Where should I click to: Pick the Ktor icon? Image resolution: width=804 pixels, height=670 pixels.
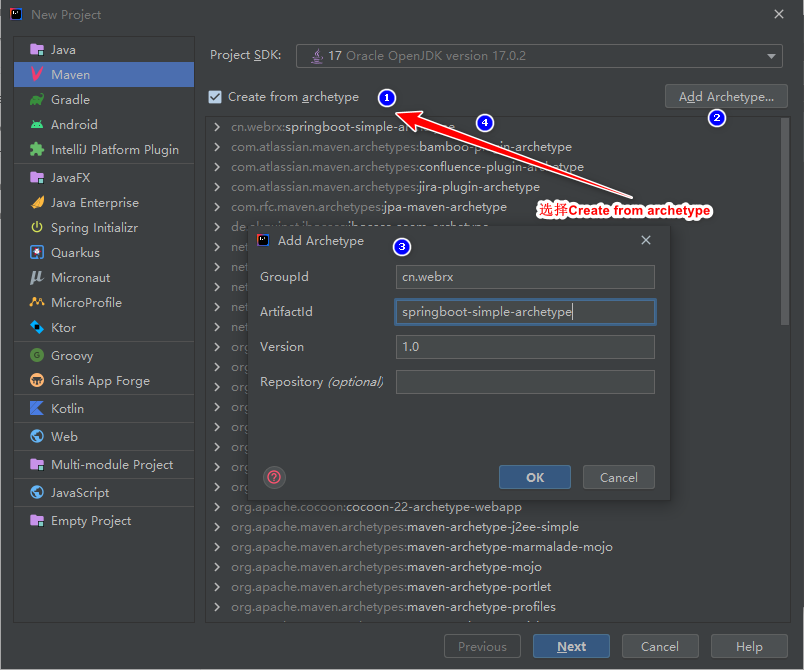[x=37, y=328]
